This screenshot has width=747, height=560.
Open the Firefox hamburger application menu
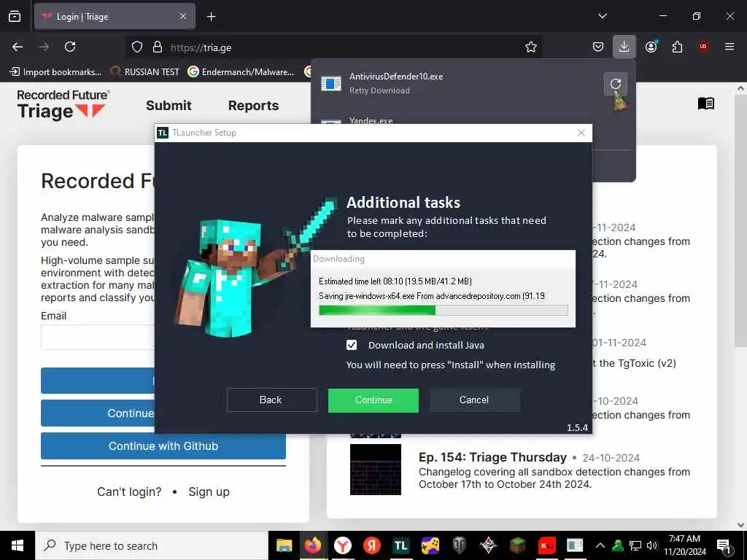pyautogui.click(x=729, y=47)
